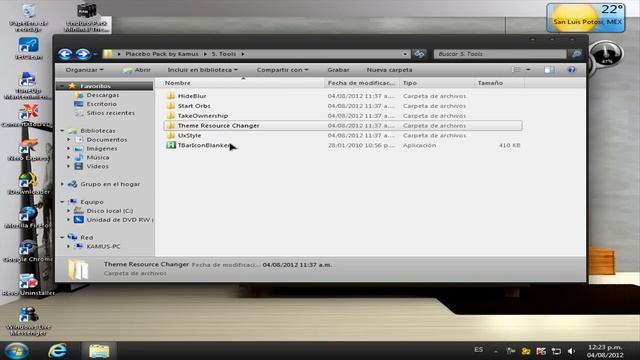Select the 'Start Orbs' folder icon
The height and width of the screenshot is (360, 640).
[171, 106]
